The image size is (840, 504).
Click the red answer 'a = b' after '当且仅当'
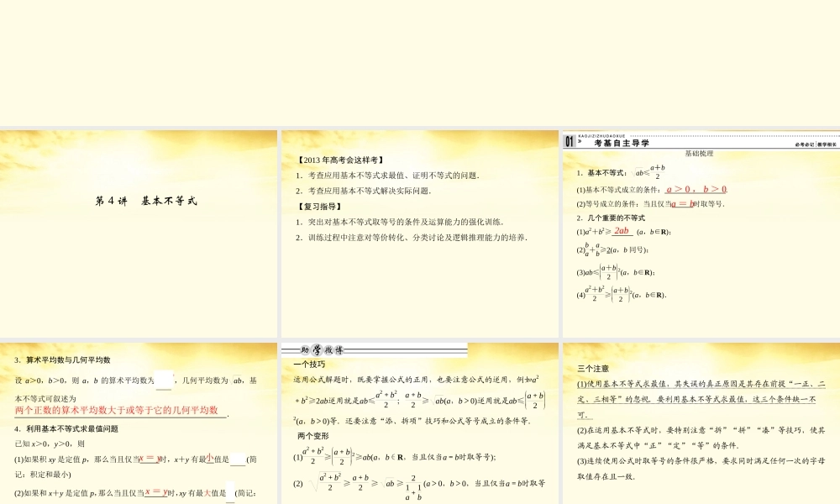[x=682, y=203]
